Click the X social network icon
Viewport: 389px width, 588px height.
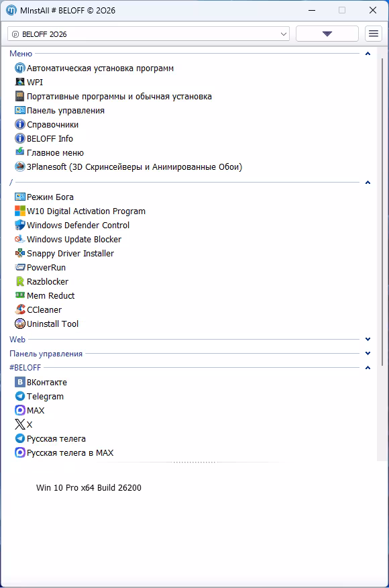coord(20,424)
